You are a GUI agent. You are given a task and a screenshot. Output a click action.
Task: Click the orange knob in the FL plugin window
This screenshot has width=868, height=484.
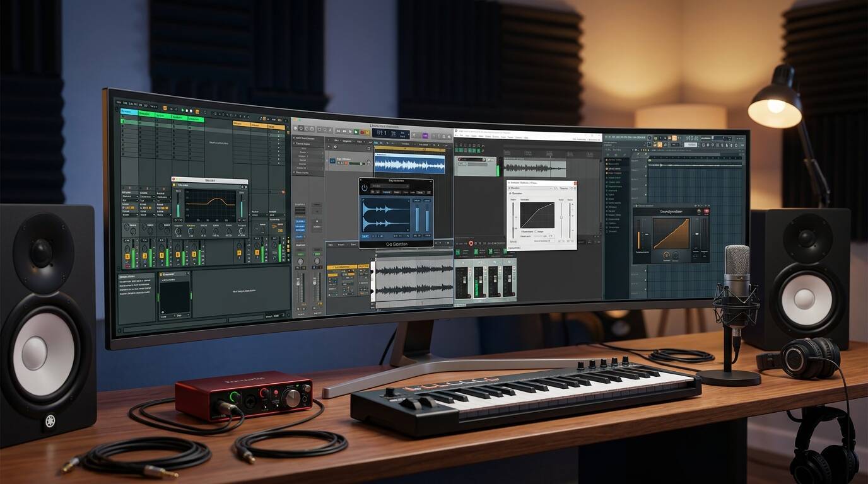click(x=666, y=255)
